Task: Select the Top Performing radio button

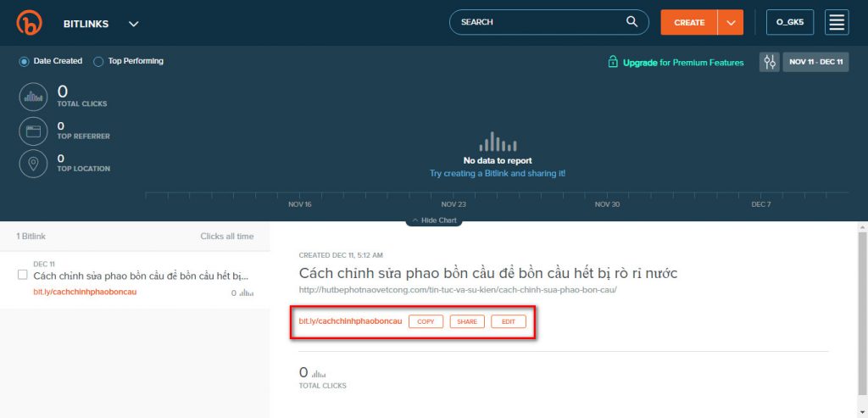Action: coord(98,61)
